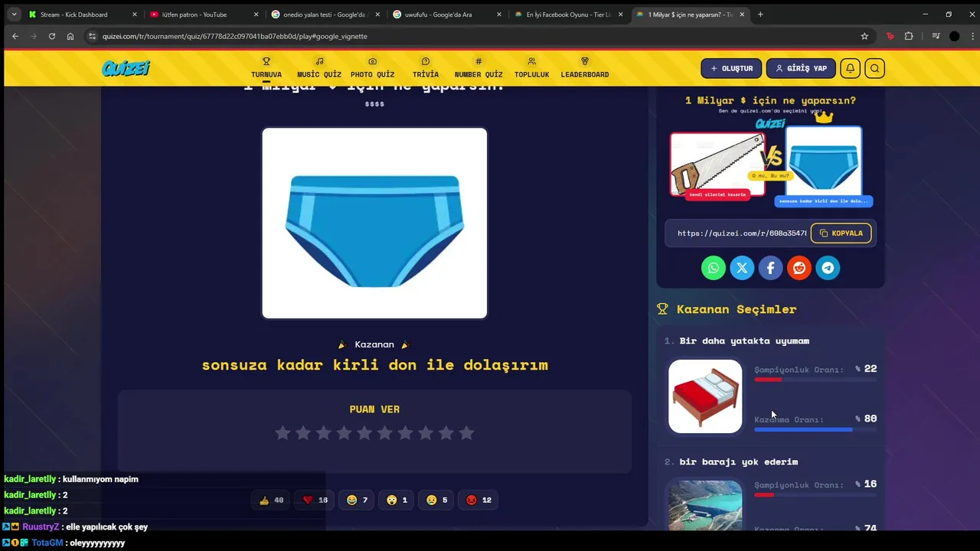
Task: Open the Chrome three-dot menu
Action: pyautogui.click(x=973, y=36)
